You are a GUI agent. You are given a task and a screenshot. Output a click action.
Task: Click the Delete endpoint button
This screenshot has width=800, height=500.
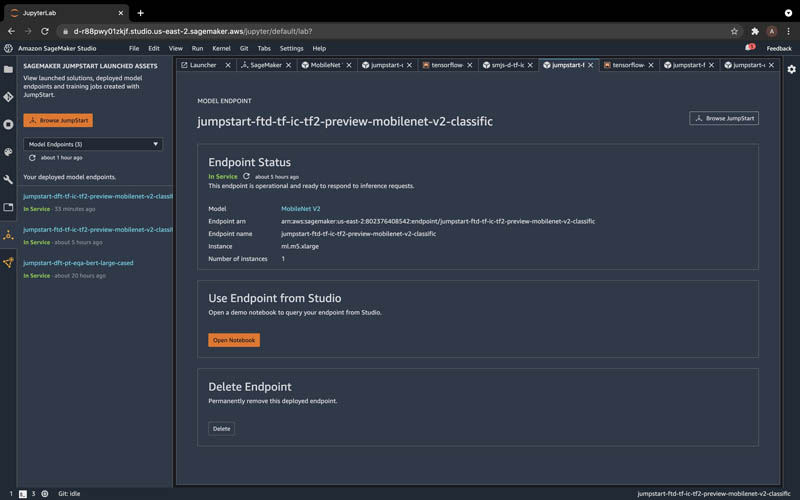tap(221, 429)
